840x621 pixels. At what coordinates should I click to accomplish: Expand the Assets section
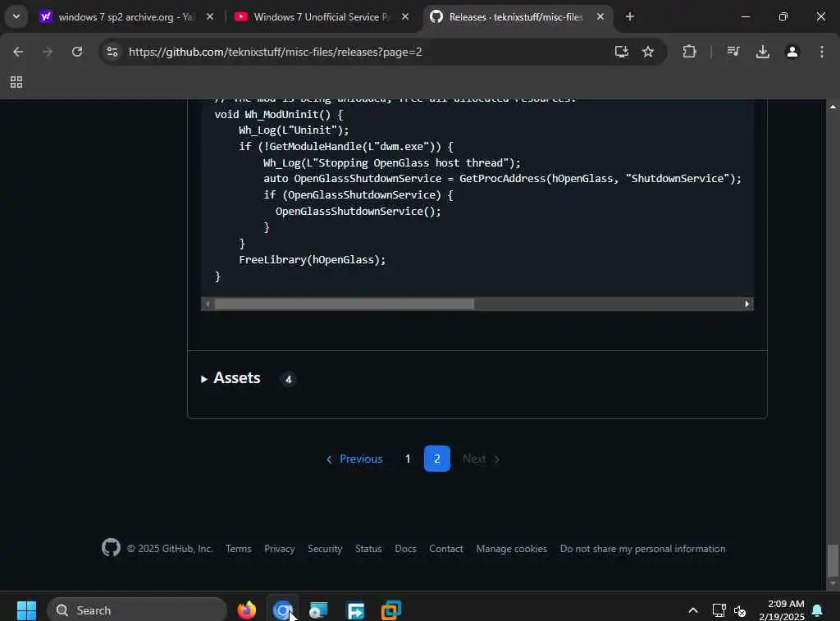tap(231, 378)
